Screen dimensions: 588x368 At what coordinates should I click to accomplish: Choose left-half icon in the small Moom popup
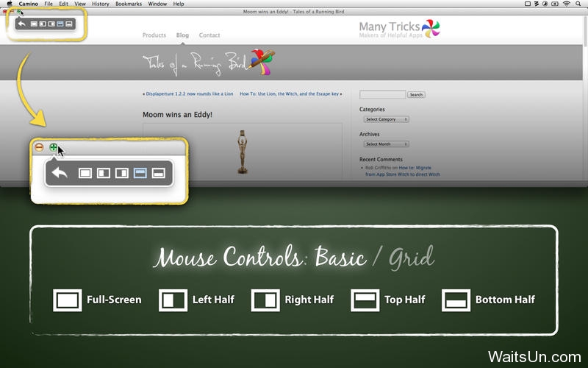(43, 24)
